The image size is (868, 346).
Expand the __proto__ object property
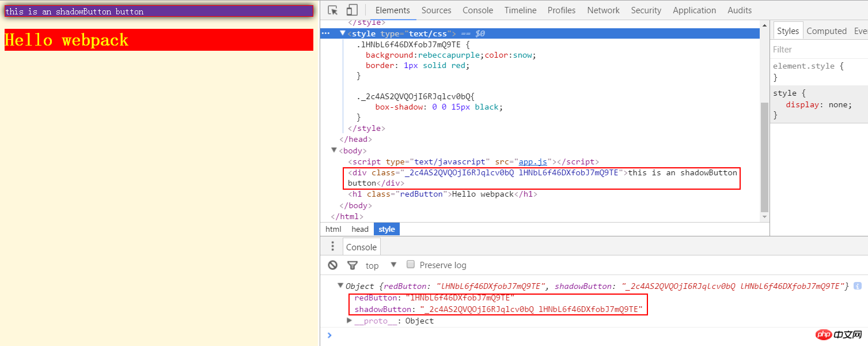point(350,321)
